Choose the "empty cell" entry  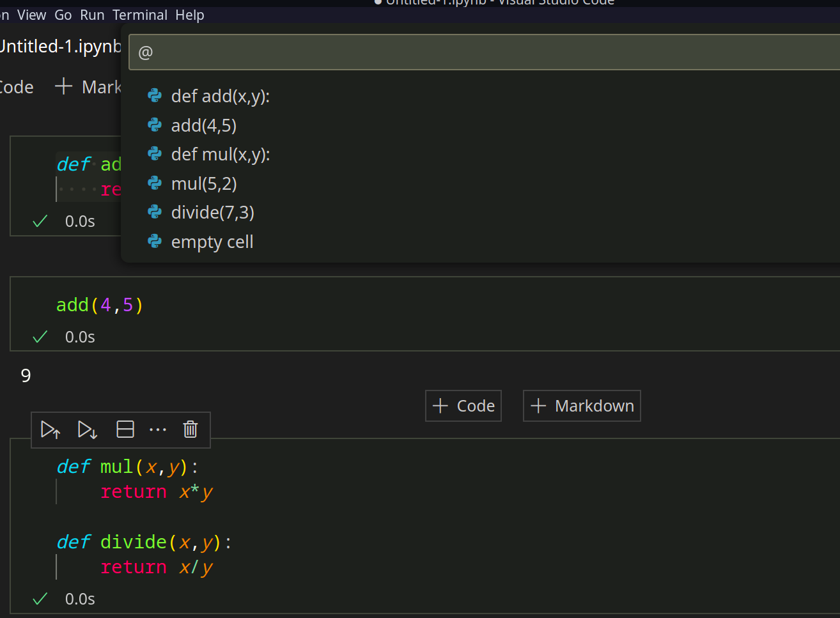tap(212, 242)
